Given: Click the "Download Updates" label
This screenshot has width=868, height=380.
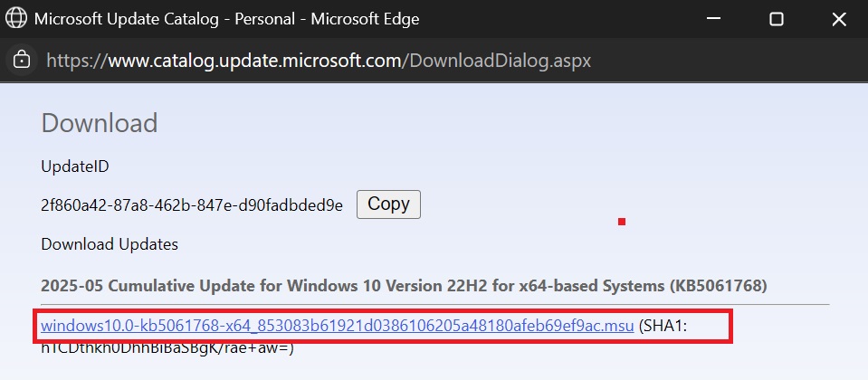Looking at the screenshot, I should pos(110,244).
